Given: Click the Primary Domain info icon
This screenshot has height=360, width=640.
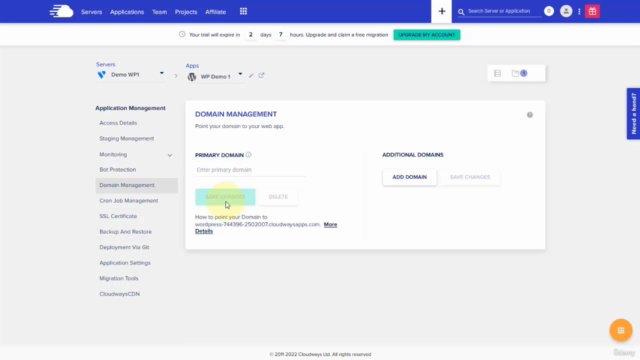Looking at the screenshot, I should point(249,155).
